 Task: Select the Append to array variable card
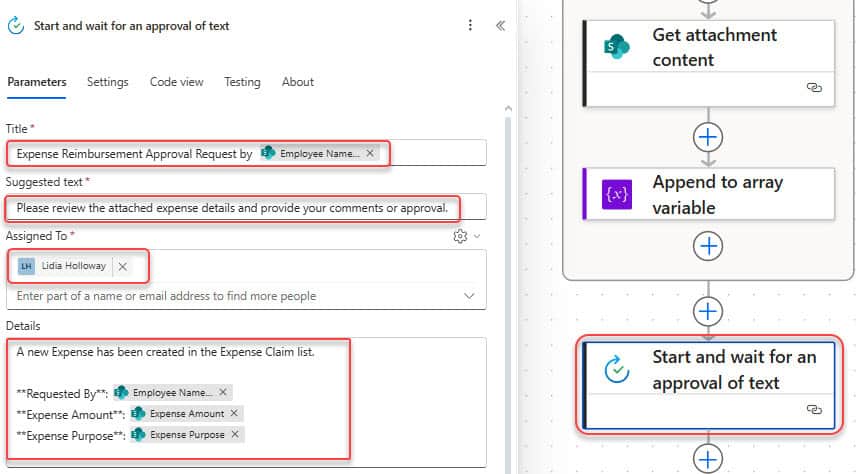pyautogui.click(x=709, y=194)
